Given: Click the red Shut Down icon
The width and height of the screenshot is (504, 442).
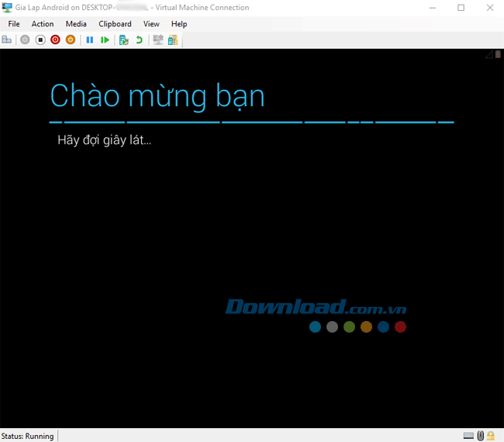Looking at the screenshot, I should coord(55,40).
